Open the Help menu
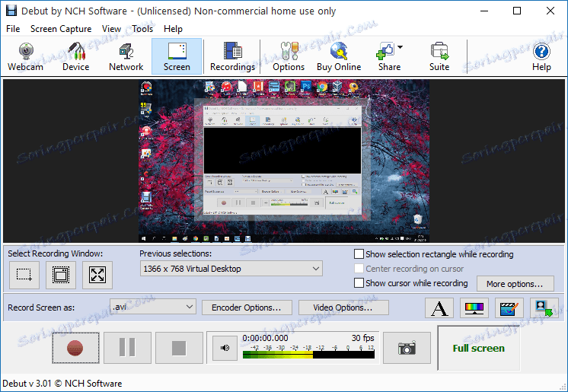 coord(173,29)
